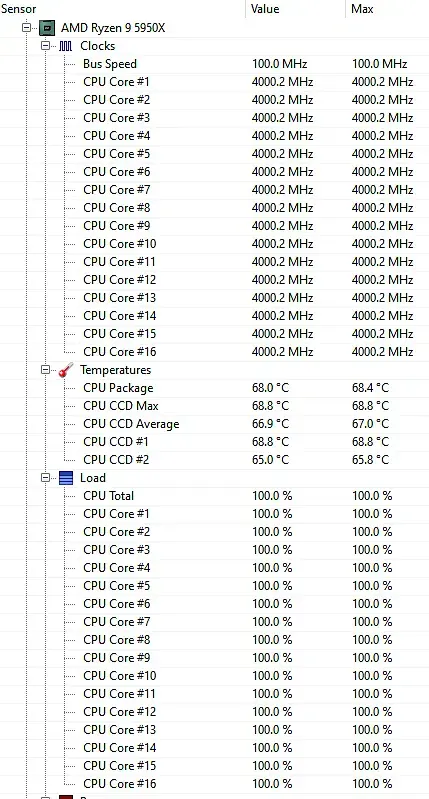This screenshot has height=799, width=429.
Task: Select the CPU Package temperature row
Action: 214,388
